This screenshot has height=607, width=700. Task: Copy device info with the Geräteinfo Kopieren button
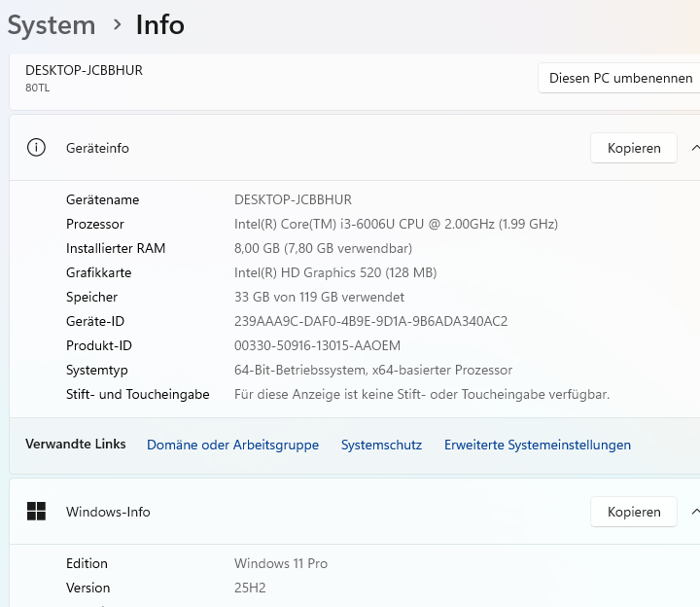pos(634,148)
